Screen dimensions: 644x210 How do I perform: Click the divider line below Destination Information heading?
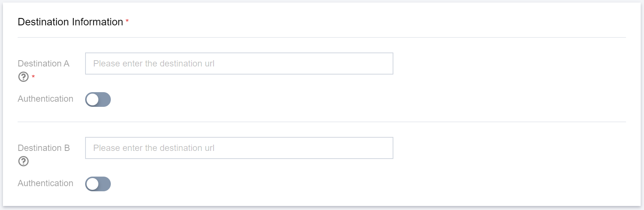(321, 37)
